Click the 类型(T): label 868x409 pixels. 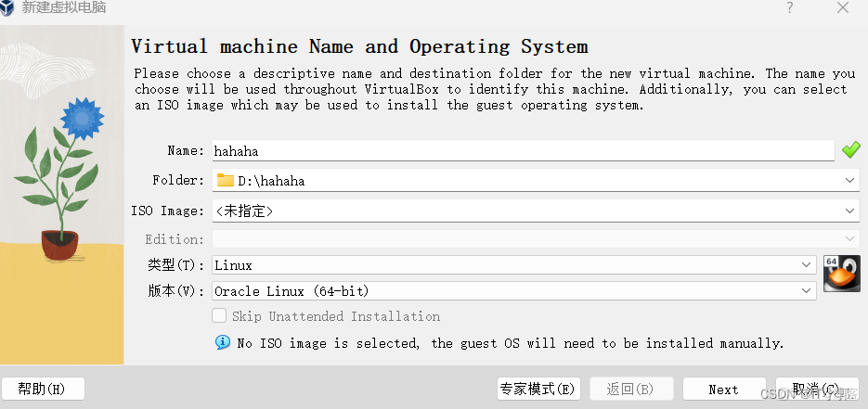click(176, 264)
